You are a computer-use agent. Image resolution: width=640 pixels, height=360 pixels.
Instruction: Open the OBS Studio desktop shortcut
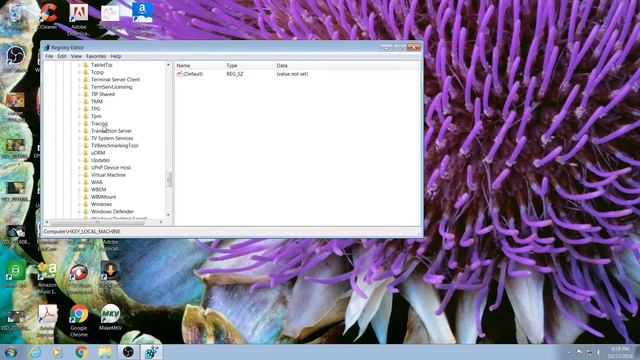[x=16, y=60]
